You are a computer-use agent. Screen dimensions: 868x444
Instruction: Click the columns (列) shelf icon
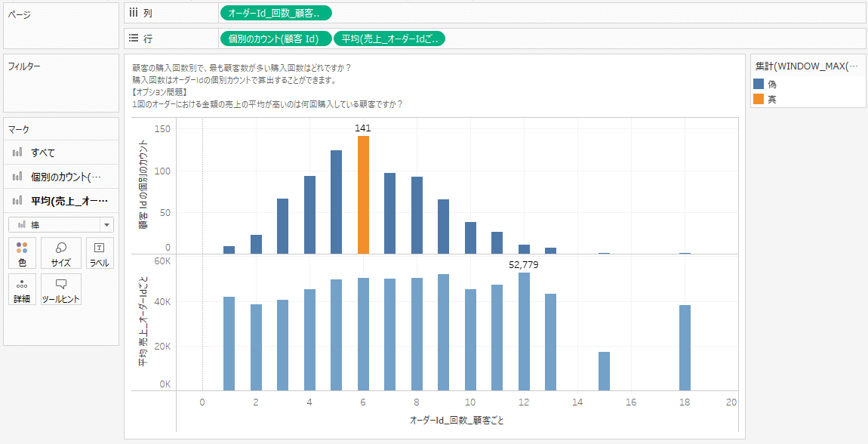[x=133, y=12]
